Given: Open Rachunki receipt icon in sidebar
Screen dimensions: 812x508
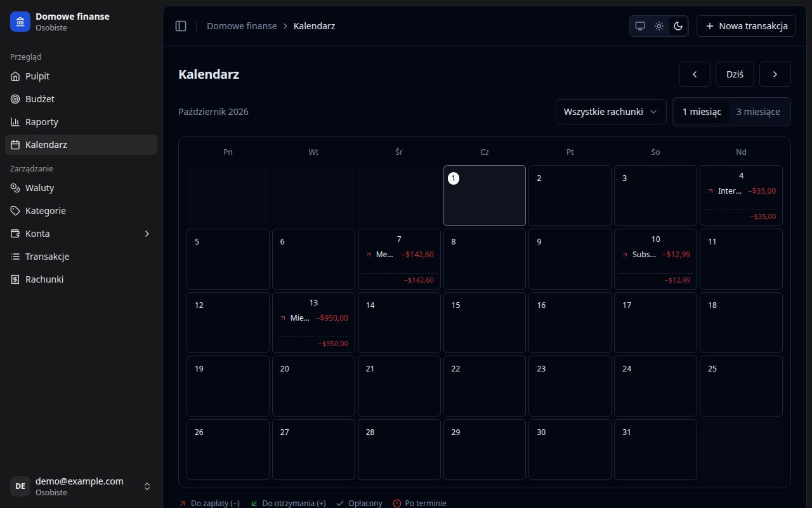Looking at the screenshot, I should pyautogui.click(x=16, y=279).
